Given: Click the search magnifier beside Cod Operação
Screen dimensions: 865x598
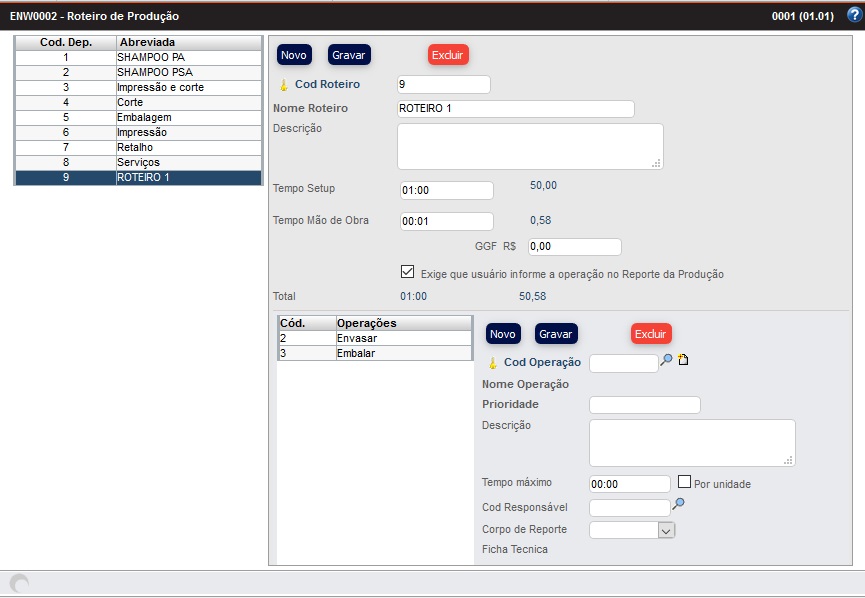Looking at the screenshot, I should [667, 360].
